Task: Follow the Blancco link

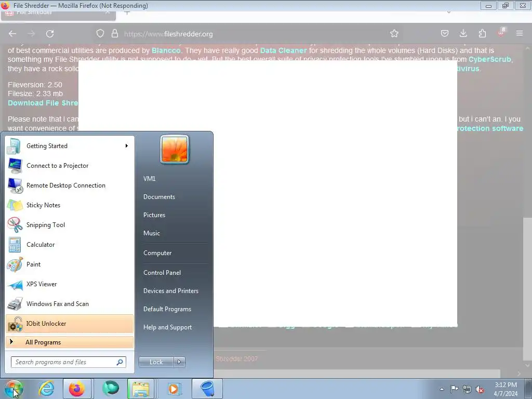Action: coord(166,50)
